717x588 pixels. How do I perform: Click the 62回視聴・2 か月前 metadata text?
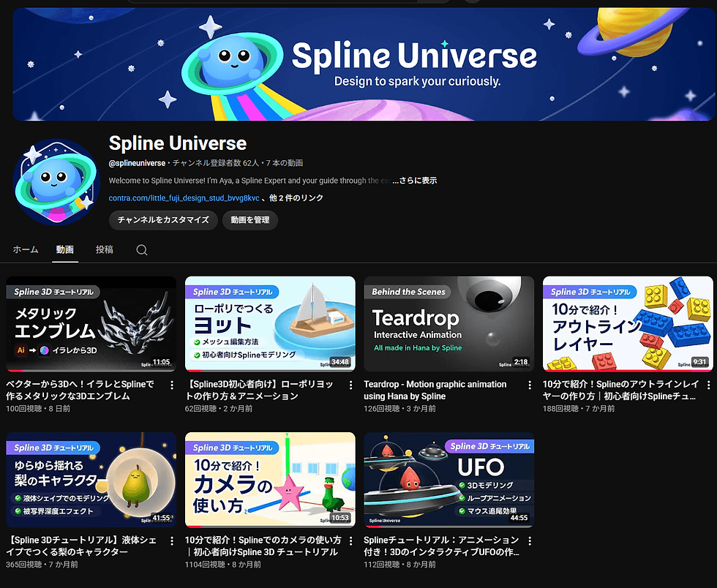coord(219,408)
